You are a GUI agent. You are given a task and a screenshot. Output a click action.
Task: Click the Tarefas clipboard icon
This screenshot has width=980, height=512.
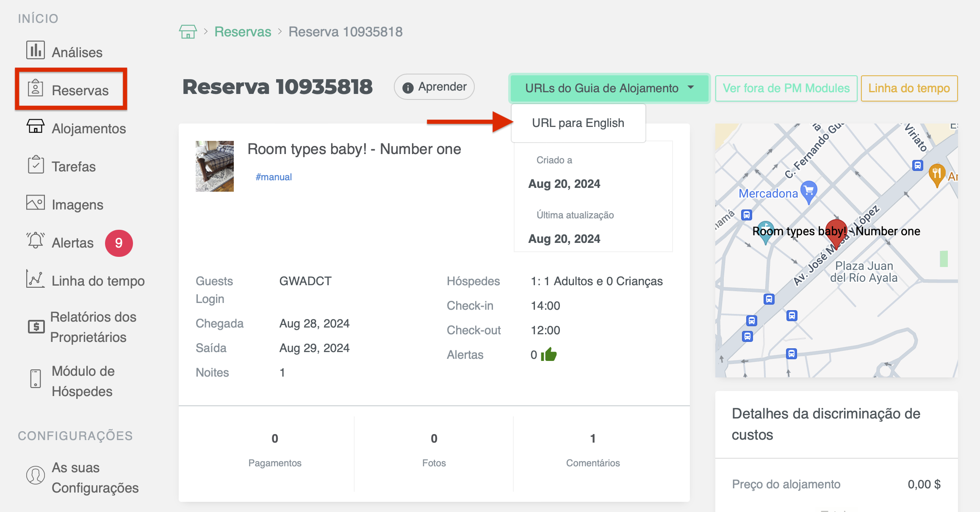pyautogui.click(x=36, y=165)
